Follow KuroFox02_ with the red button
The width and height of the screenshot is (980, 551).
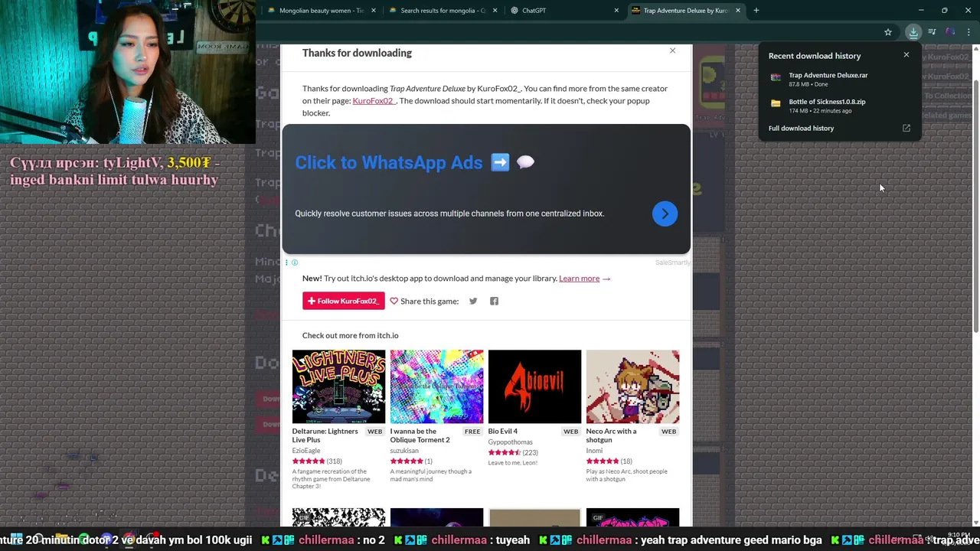point(343,301)
